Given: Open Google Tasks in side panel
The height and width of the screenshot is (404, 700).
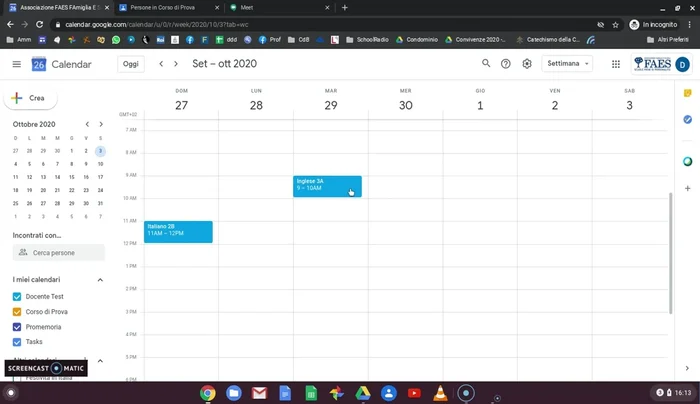Looking at the screenshot, I should point(688,119).
